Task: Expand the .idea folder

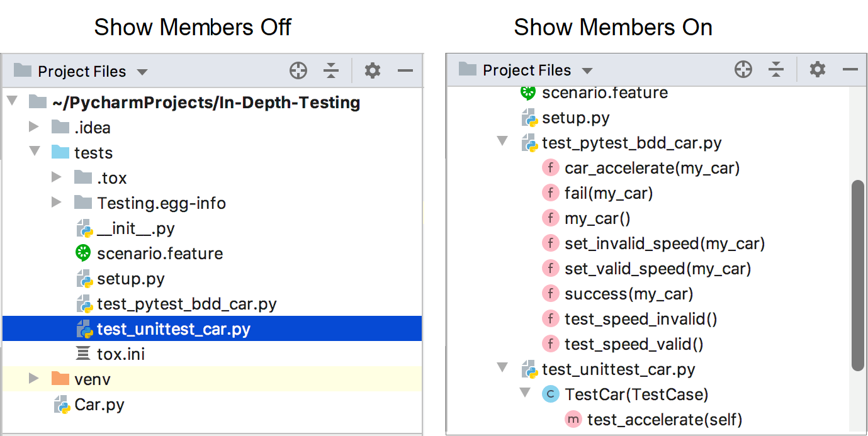Action: 33,127
